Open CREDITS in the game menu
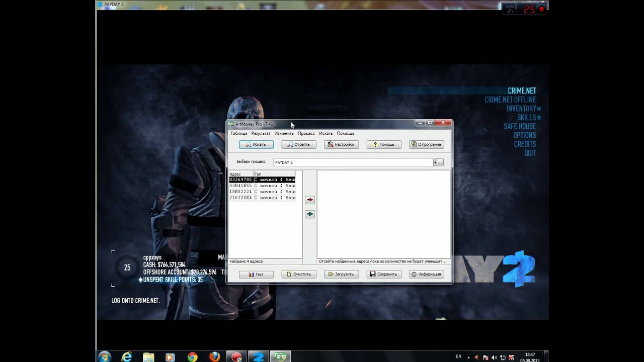Image resolution: width=644 pixels, height=362 pixels. 525,144
